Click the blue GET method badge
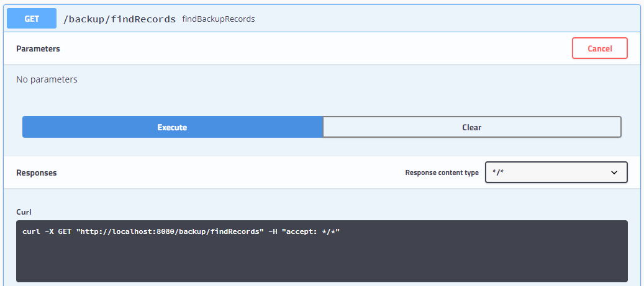 [x=32, y=19]
